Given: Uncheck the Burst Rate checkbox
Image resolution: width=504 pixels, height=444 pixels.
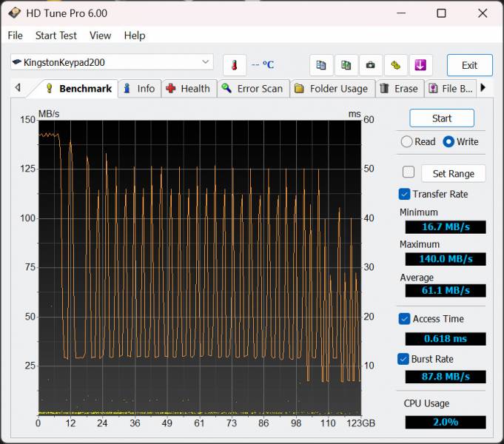Looking at the screenshot, I should pos(403,359).
